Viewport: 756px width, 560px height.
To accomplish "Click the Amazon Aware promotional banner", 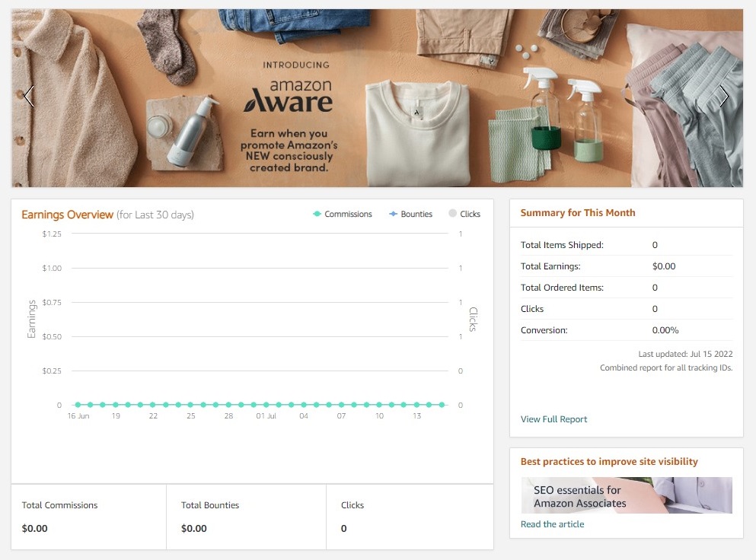I will tap(377, 98).
